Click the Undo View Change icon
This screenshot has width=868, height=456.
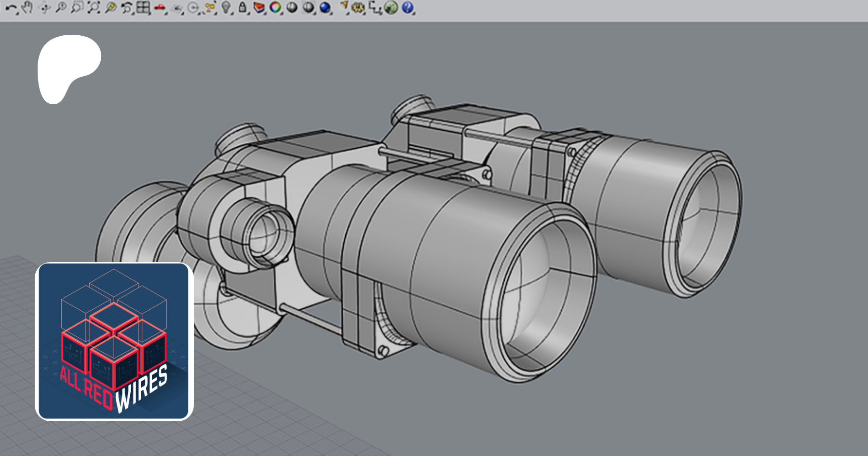coord(127,8)
